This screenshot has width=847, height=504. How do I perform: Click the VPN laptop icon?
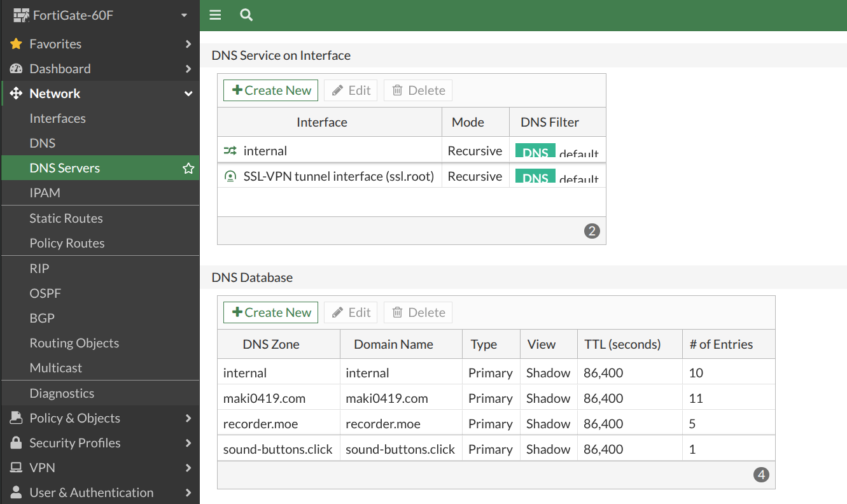[x=16, y=468]
